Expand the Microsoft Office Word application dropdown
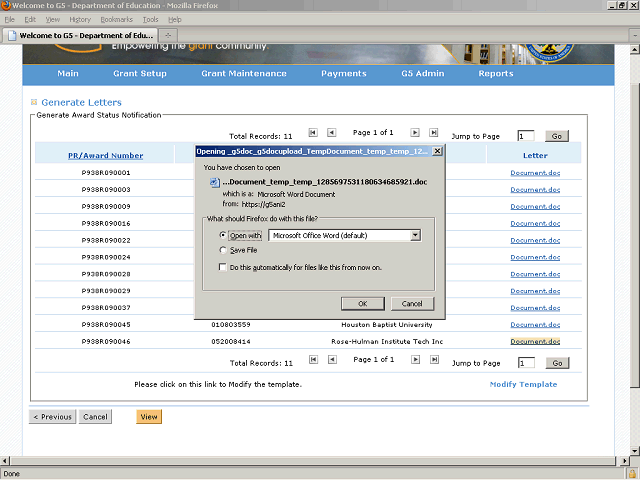Screen dimensions: 640x480 [x=416, y=235]
